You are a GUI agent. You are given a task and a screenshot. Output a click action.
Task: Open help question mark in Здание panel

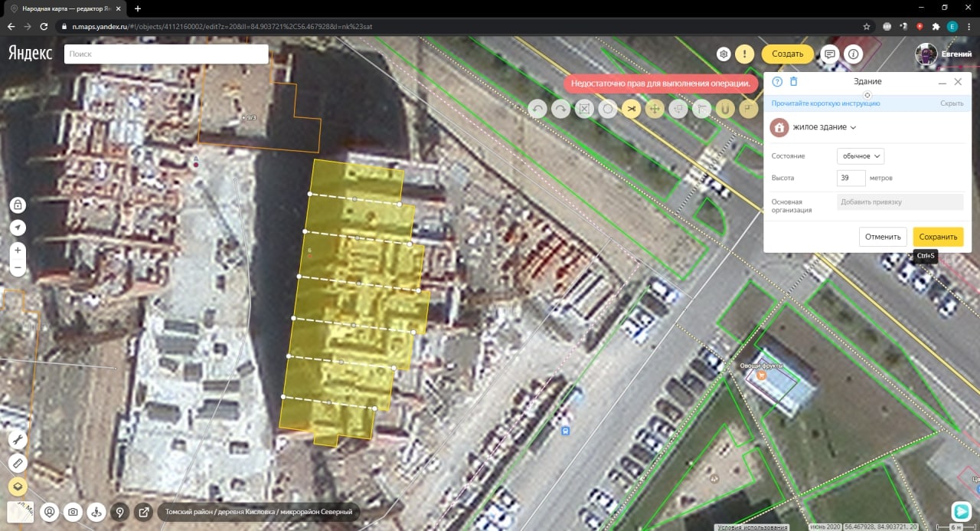pyautogui.click(x=777, y=81)
